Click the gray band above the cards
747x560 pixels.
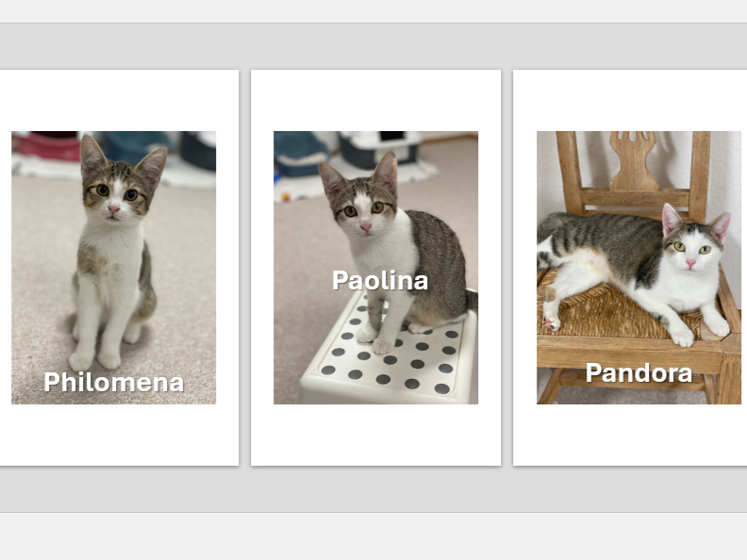point(373,46)
